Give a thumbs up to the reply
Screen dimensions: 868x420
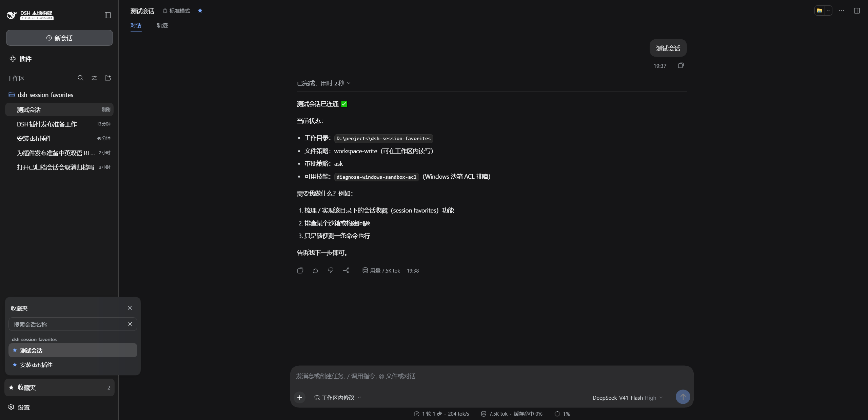[315, 271]
